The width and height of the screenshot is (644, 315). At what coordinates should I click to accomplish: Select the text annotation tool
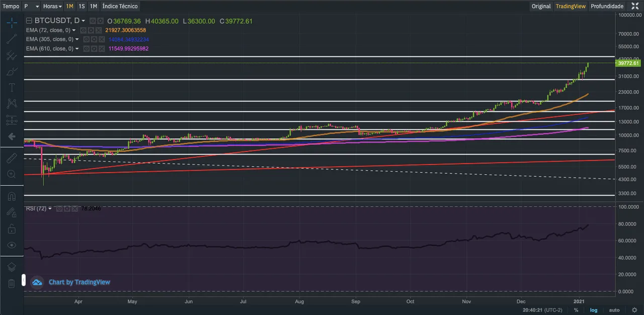[12, 88]
